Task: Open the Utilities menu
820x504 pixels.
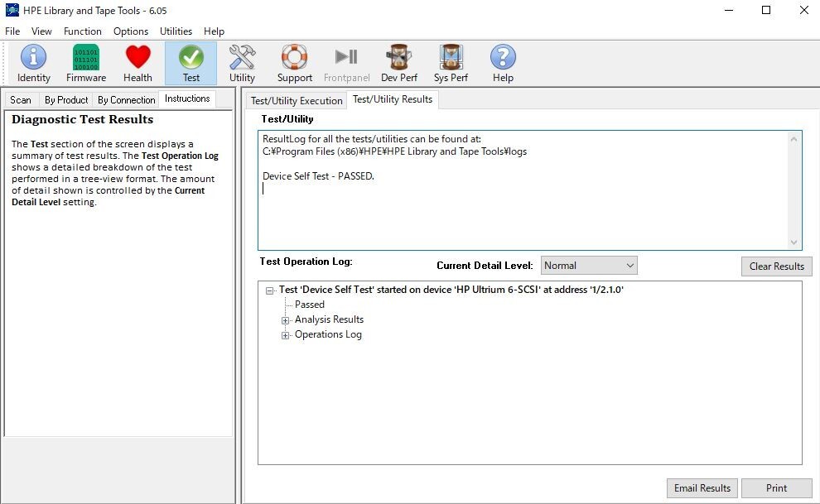Action: point(176,31)
